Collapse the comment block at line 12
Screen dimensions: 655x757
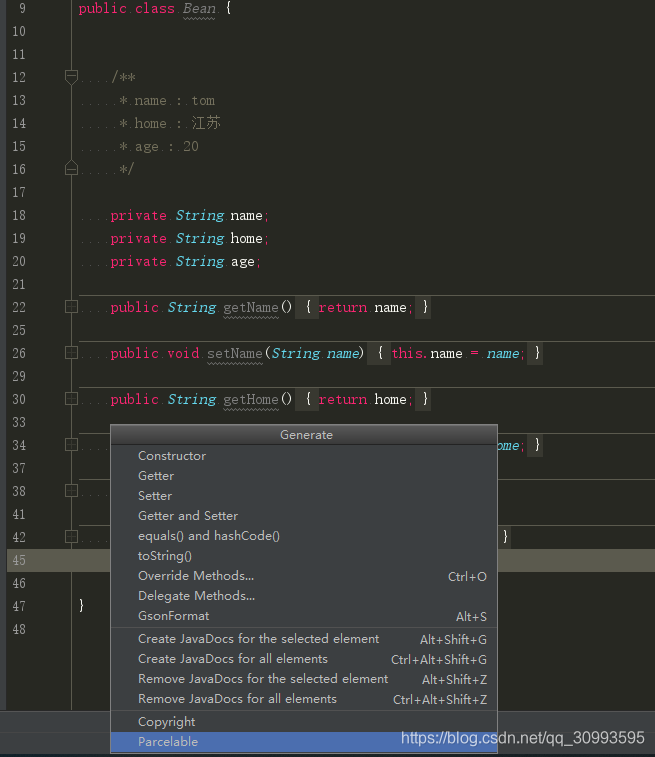(71, 77)
